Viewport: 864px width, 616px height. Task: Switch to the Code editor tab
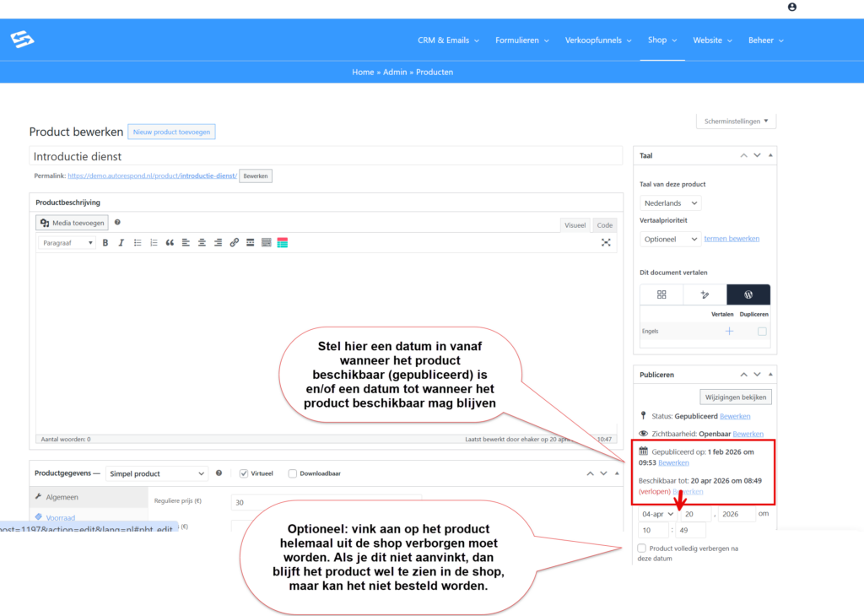604,225
